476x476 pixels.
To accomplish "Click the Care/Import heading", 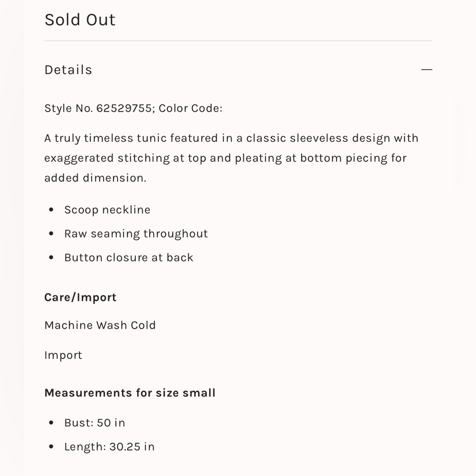I will (80, 297).
